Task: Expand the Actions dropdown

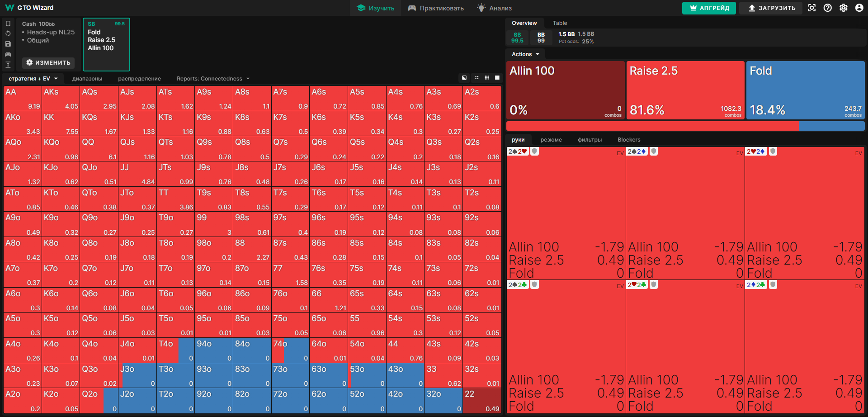Action: click(525, 54)
